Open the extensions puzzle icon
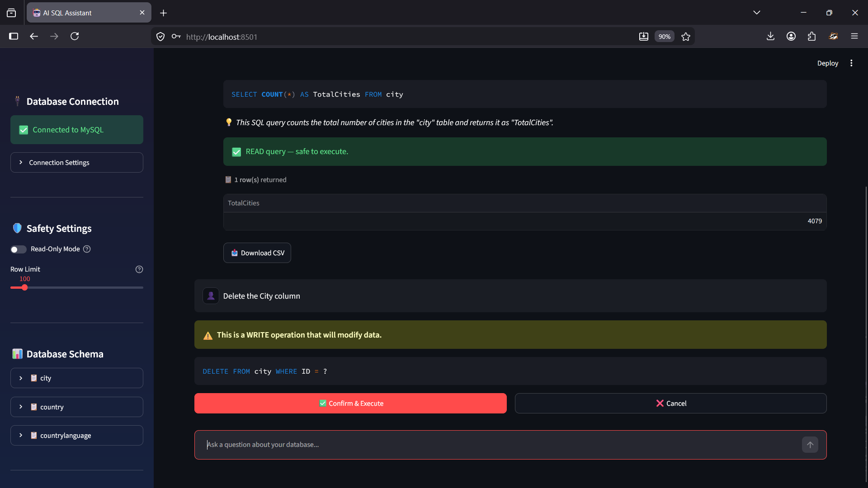The image size is (868, 488). [812, 36]
